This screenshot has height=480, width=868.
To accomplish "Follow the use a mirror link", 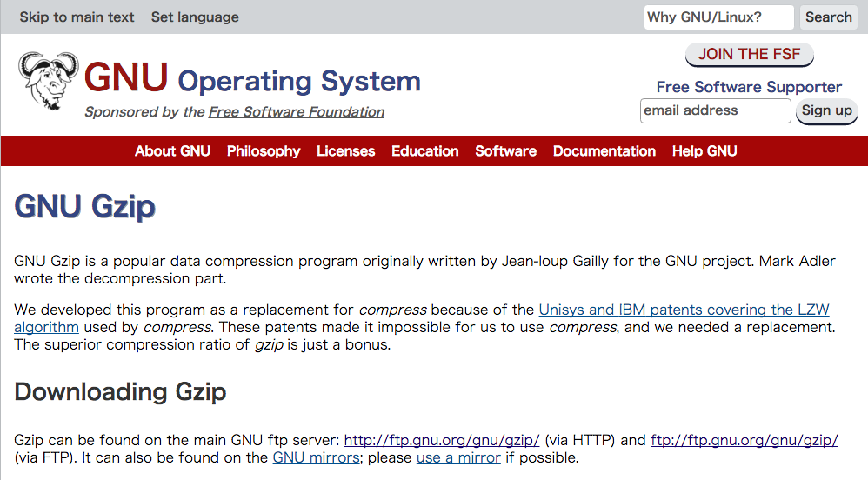I will [458, 458].
